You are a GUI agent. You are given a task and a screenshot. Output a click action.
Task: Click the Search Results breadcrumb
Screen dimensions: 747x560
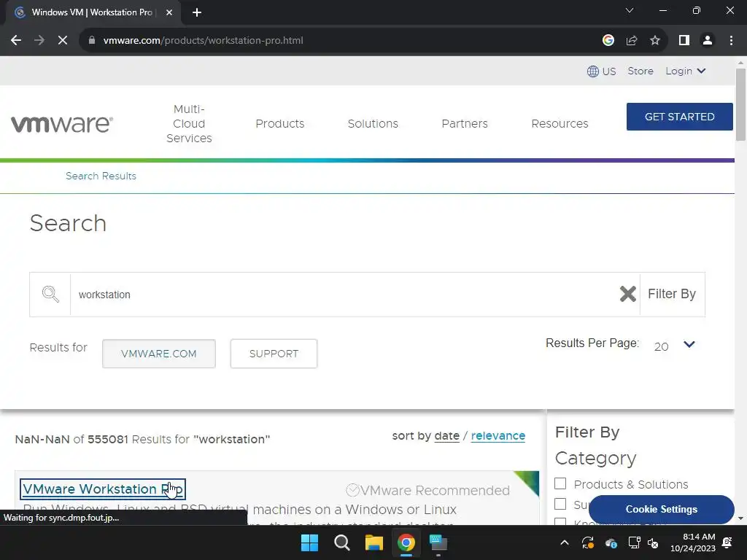(x=101, y=176)
